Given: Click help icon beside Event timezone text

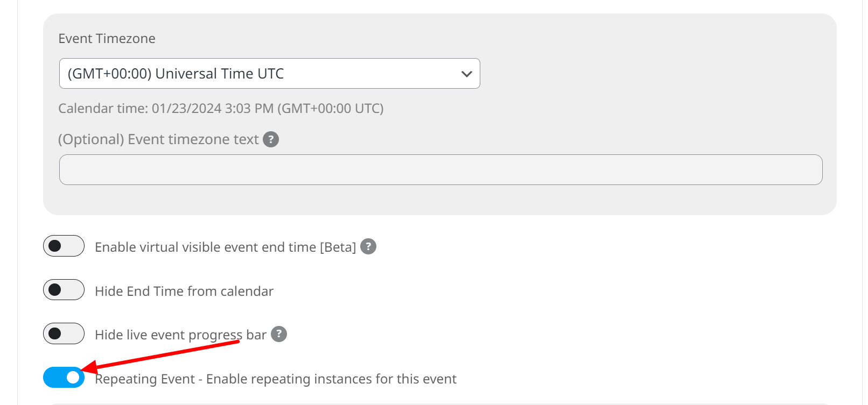Looking at the screenshot, I should pyautogui.click(x=271, y=139).
